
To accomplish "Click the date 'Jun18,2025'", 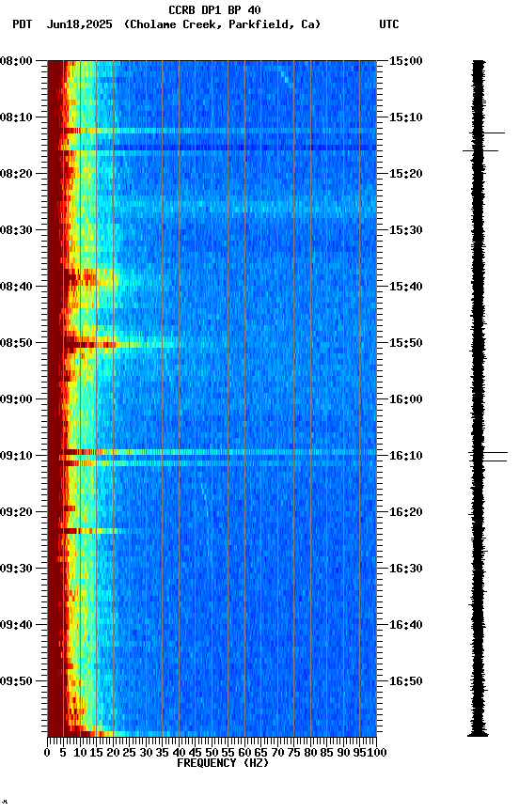I will tap(79, 24).
